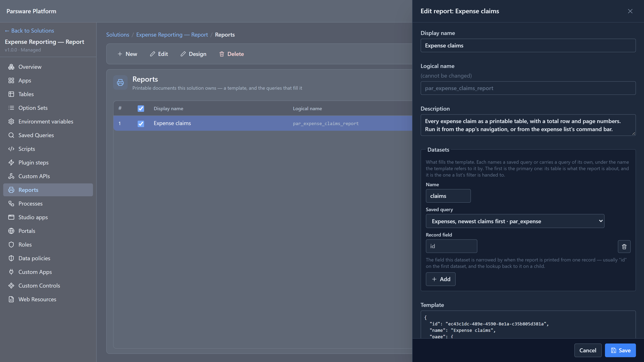Image resolution: width=644 pixels, height=362 pixels.
Task: Uncheck the Expense claims row checkbox
Action: (x=141, y=123)
